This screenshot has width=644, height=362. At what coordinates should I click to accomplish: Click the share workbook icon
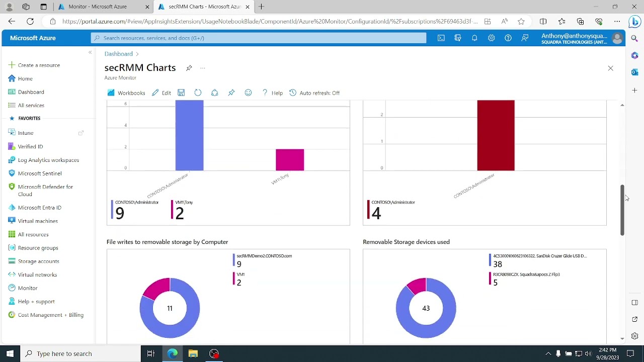coord(214,93)
